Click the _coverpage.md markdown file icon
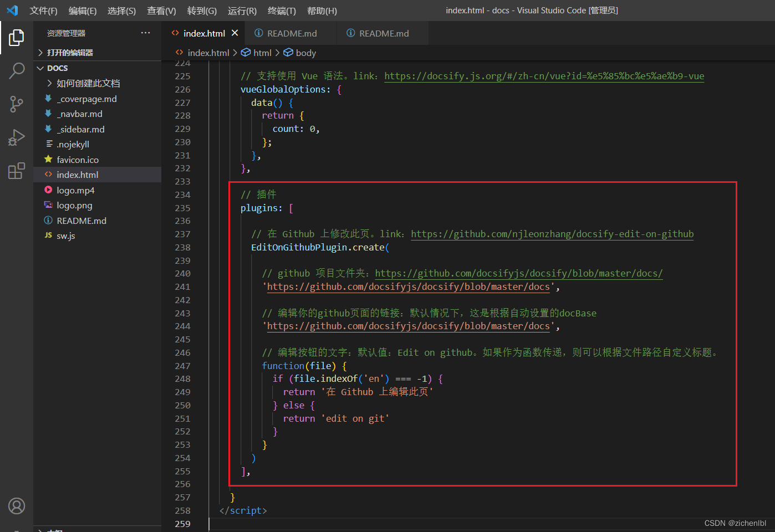The height and width of the screenshot is (532, 775). coord(48,99)
